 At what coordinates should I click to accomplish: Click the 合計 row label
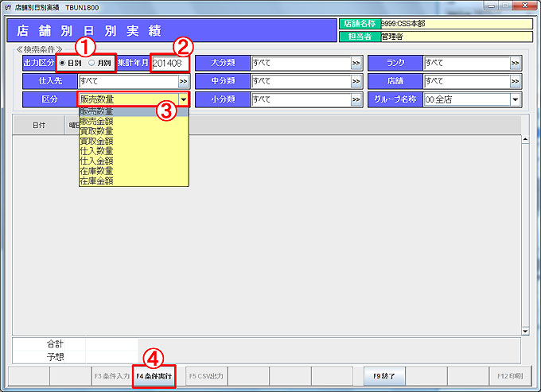(55, 343)
